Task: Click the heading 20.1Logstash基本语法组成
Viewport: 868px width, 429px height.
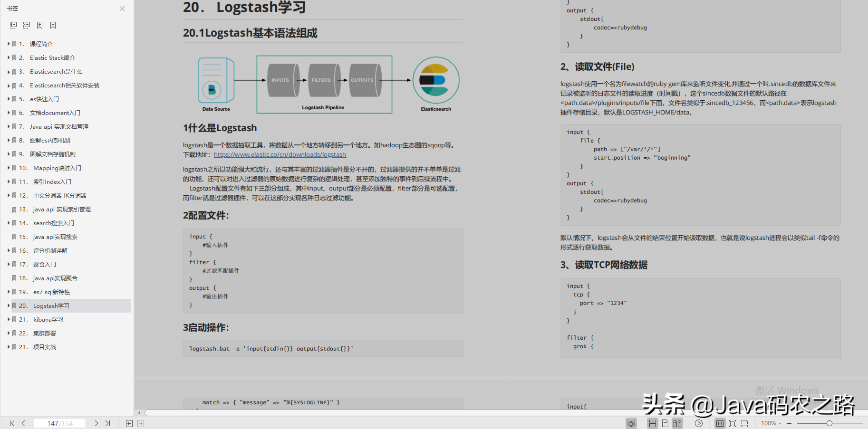Action: click(250, 33)
